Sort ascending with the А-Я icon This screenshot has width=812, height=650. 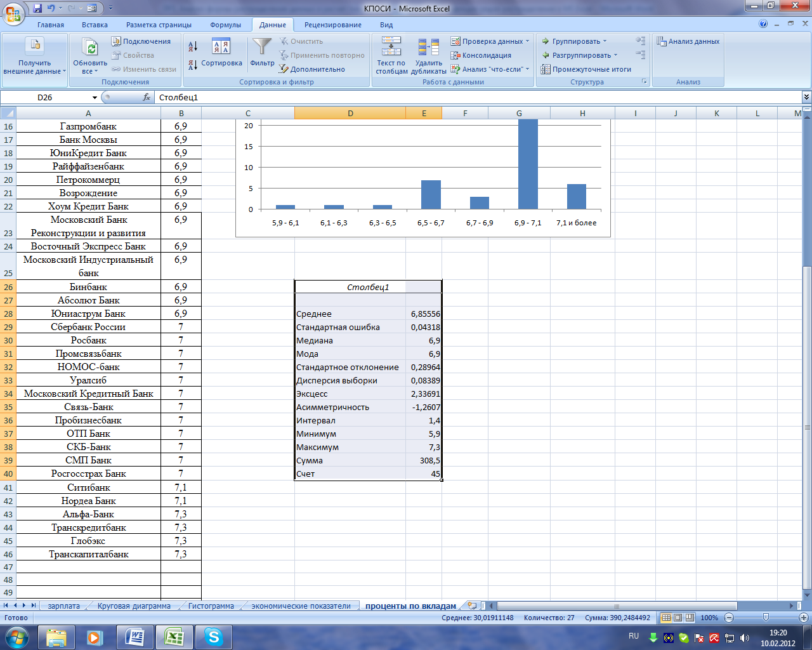[193, 46]
